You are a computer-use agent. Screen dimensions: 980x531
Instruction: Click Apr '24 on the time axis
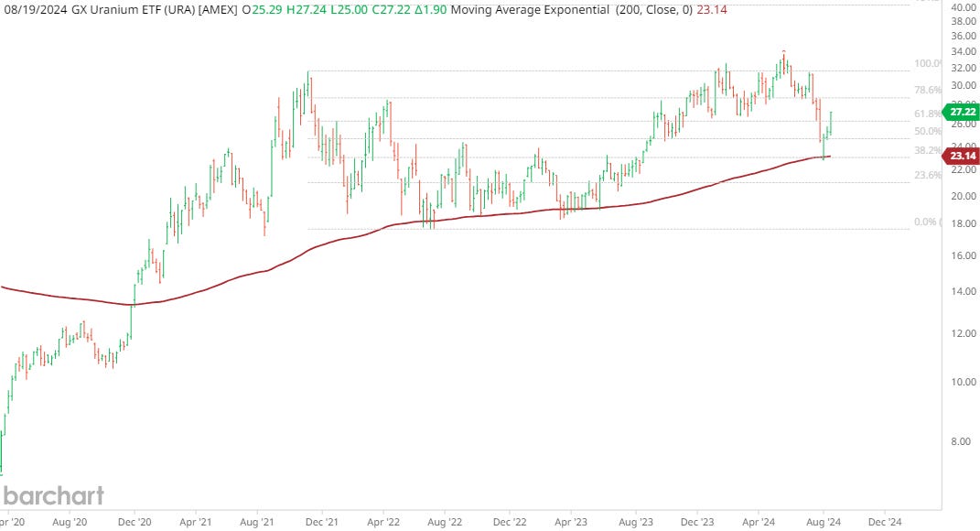click(x=759, y=522)
